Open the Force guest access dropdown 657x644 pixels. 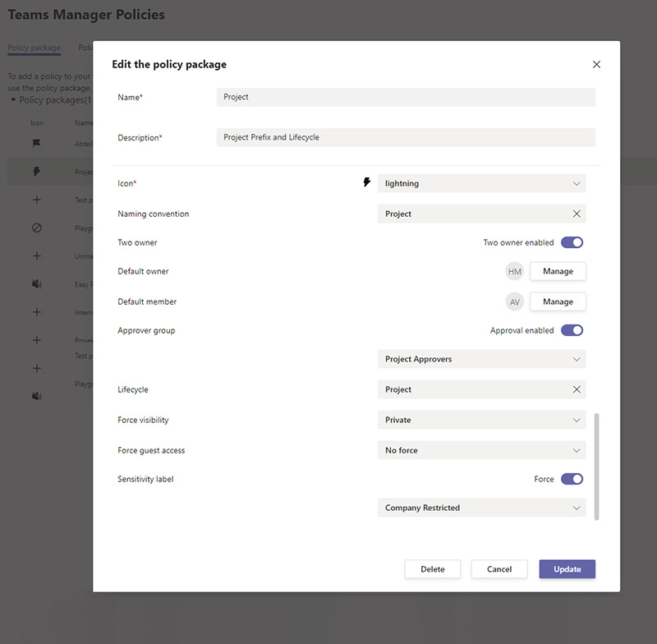coord(481,450)
